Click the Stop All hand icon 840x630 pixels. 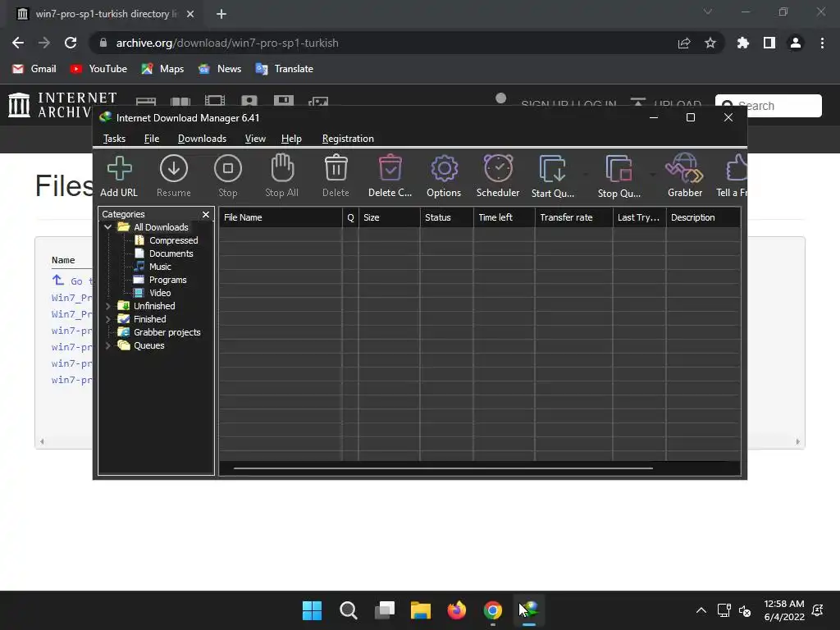282,176
